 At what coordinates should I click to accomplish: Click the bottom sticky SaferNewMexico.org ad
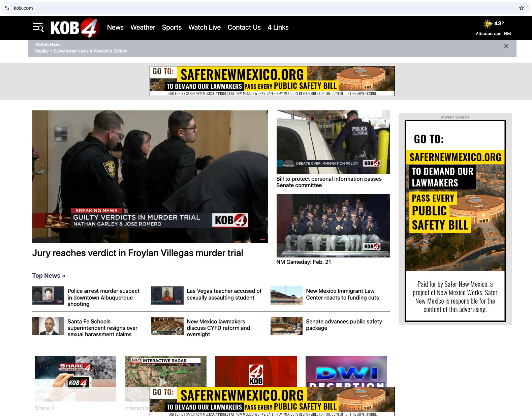pos(272,402)
